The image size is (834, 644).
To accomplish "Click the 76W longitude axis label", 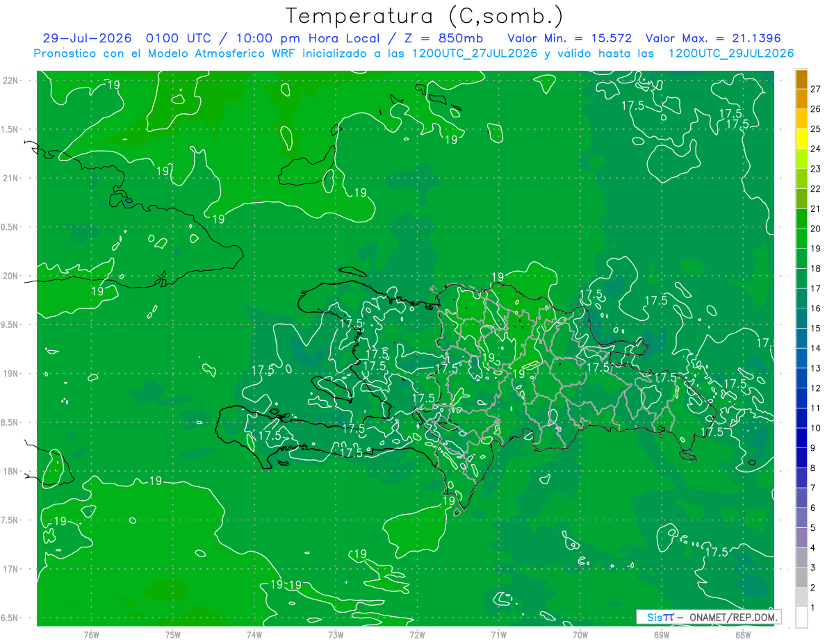I will pyautogui.click(x=91, y=634).
